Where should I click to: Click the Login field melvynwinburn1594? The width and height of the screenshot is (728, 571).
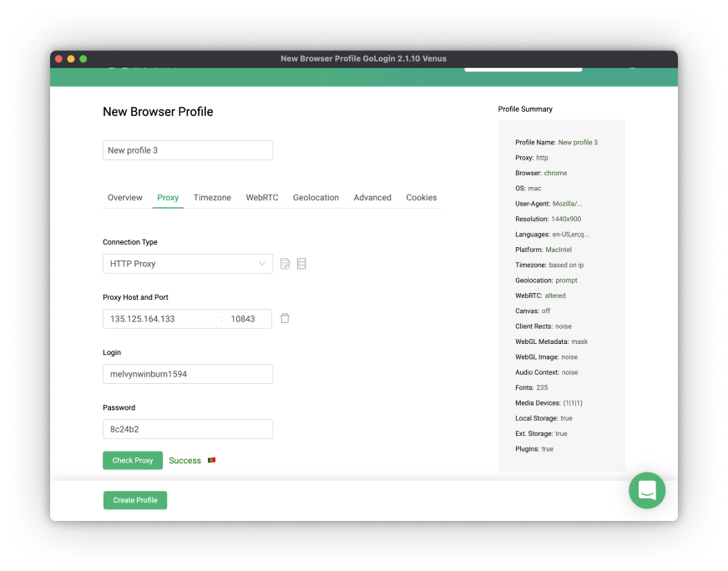(x=188, y=374)
